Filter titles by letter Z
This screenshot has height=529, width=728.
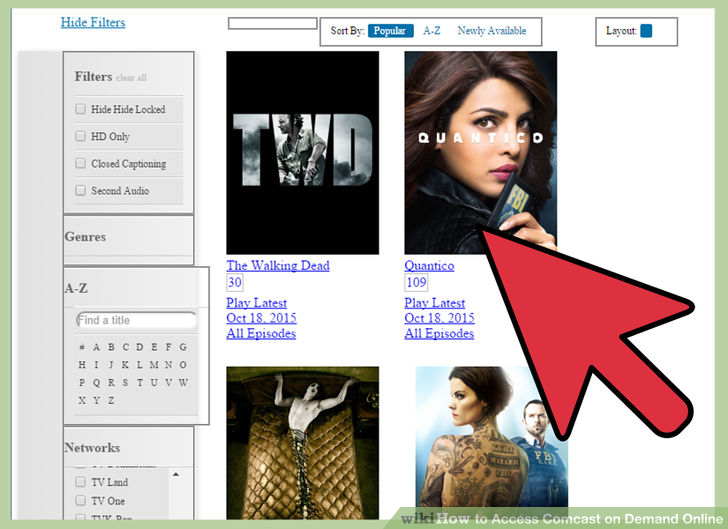point(111,400)
